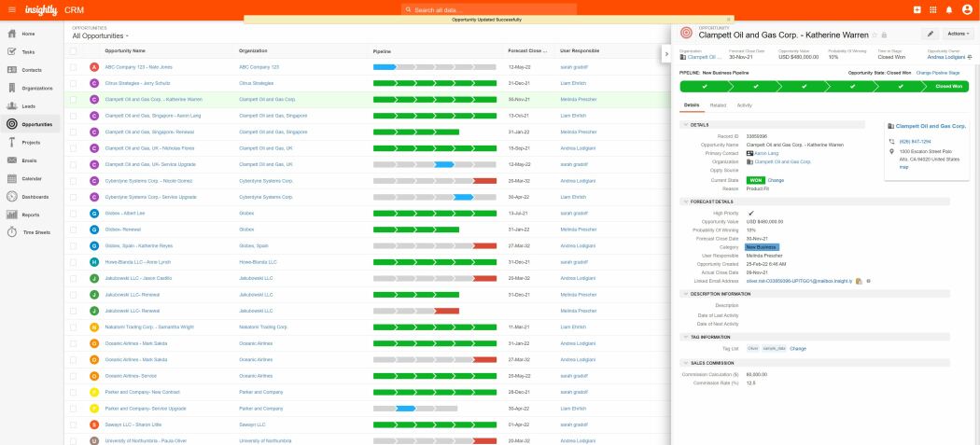Click the Closed Won pipeline stage

(x=948, y=86)
